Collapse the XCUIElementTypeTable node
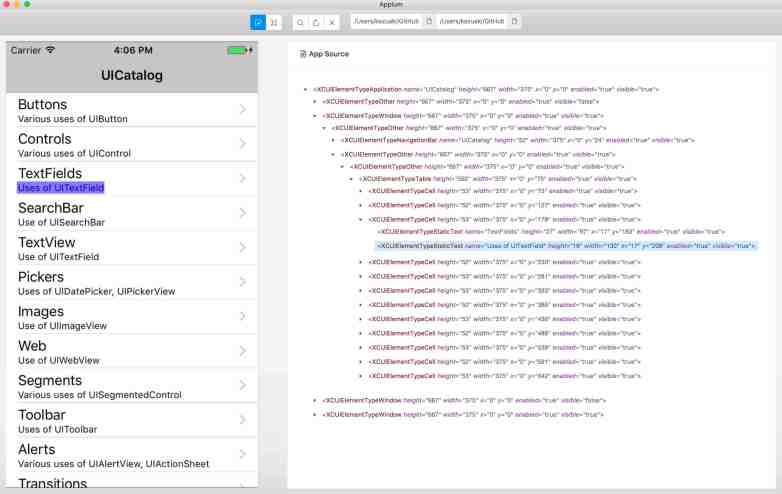 352,179
